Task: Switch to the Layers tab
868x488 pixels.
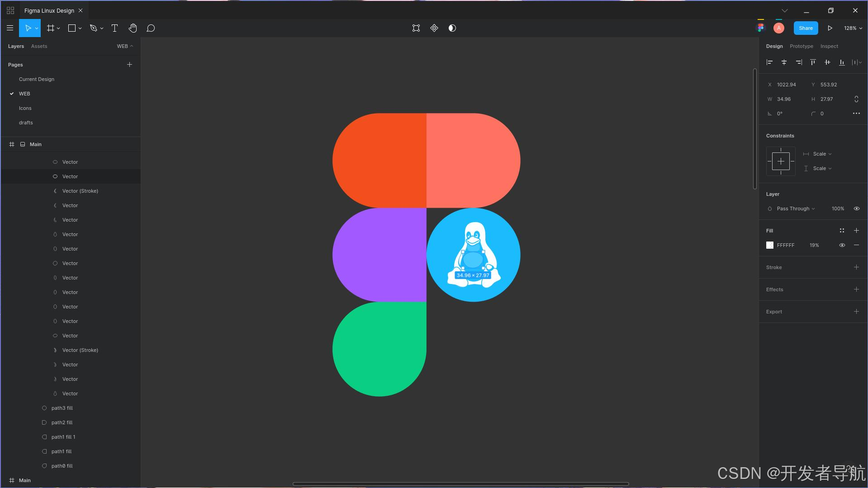Action: (16, 46)
